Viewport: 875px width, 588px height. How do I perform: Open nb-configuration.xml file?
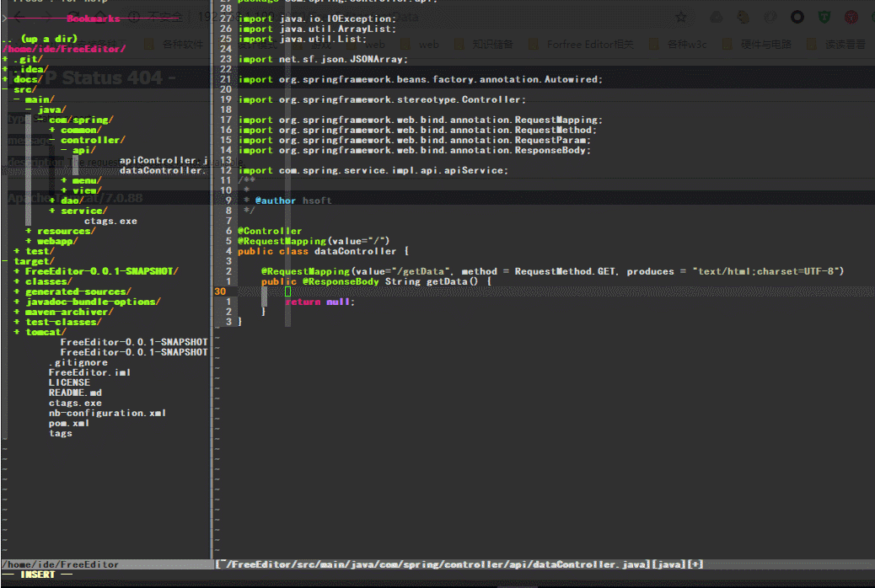107,413
